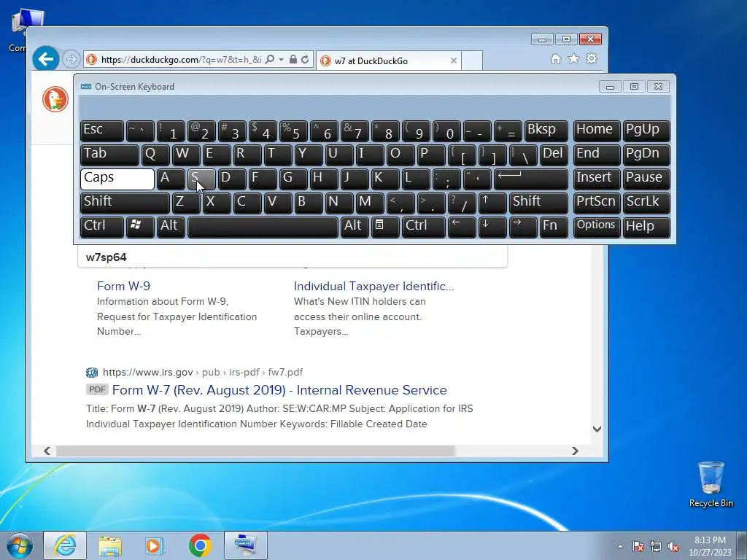The width and height of the screenshot is (747, 560).
Task: Click the search magnifier in address bar
Action: (270, 60)
